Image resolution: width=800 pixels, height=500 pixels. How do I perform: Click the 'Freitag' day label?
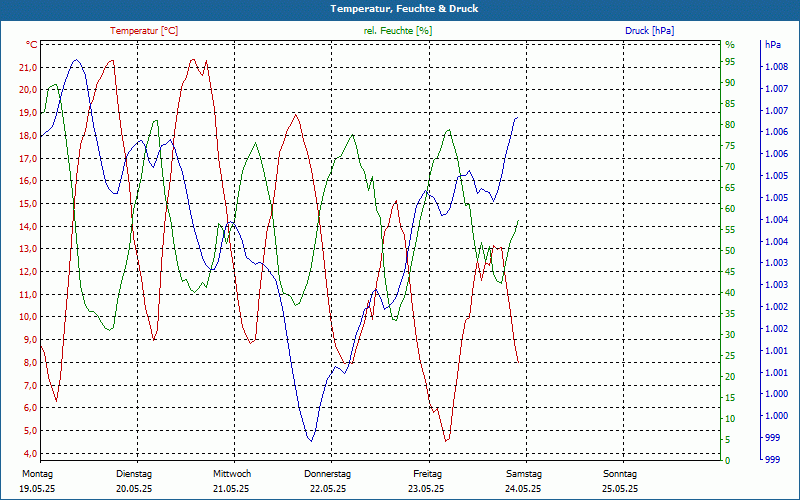pos(428,474)
